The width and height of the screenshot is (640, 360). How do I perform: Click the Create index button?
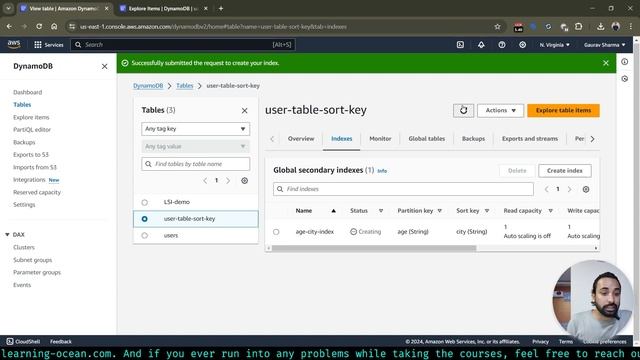pos(564,171)
